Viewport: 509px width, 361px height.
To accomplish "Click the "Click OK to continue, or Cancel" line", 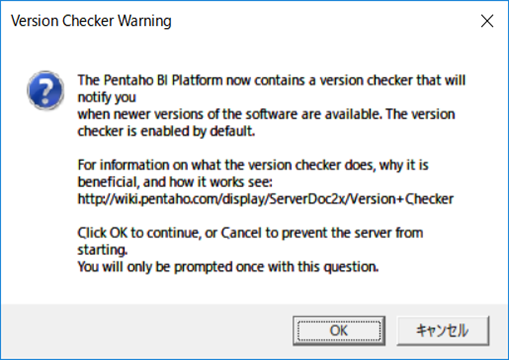I will click(x=250, y=233).
